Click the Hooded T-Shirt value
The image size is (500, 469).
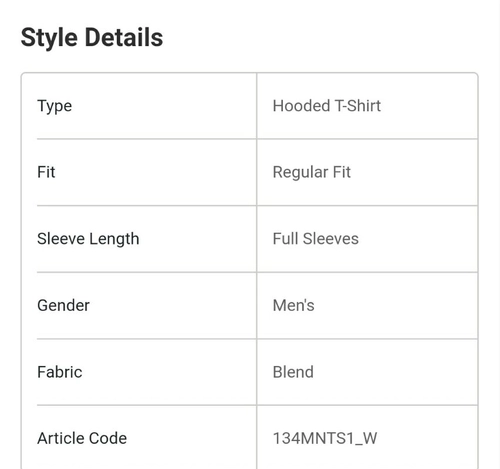[327, 106]
